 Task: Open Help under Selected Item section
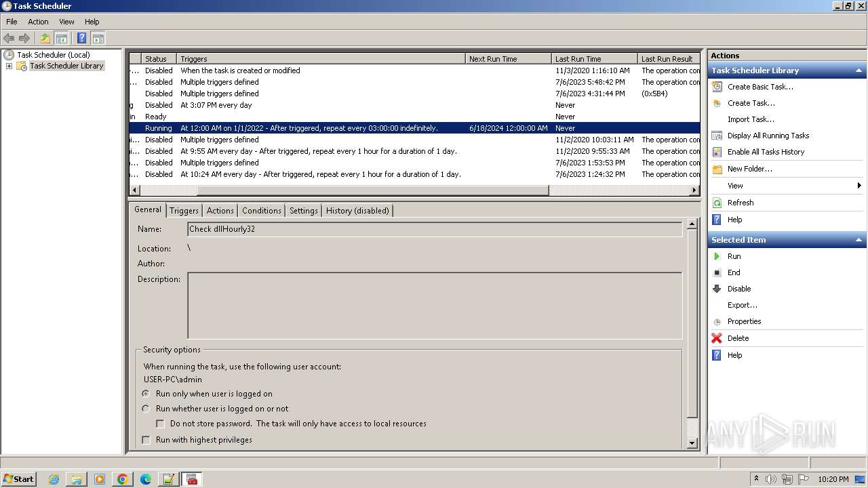point(734,355)
